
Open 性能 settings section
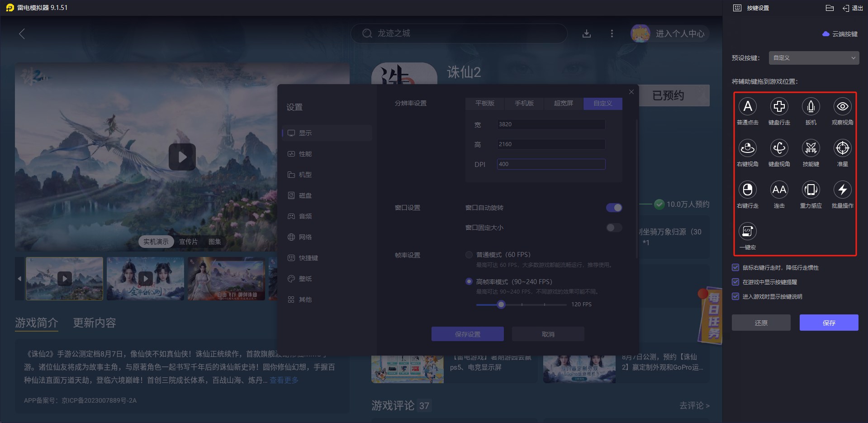[327, 154]
